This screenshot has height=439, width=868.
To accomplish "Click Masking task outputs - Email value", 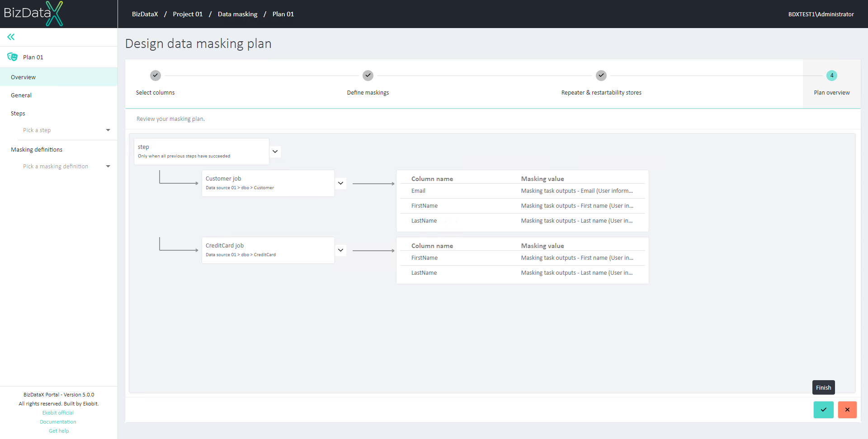I will coord(577,191).
